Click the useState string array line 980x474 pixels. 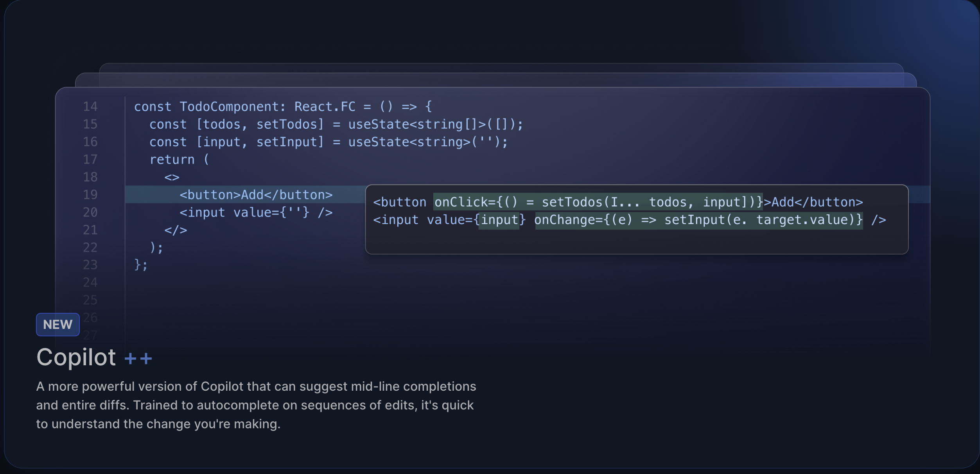click(x=336, y=124)
